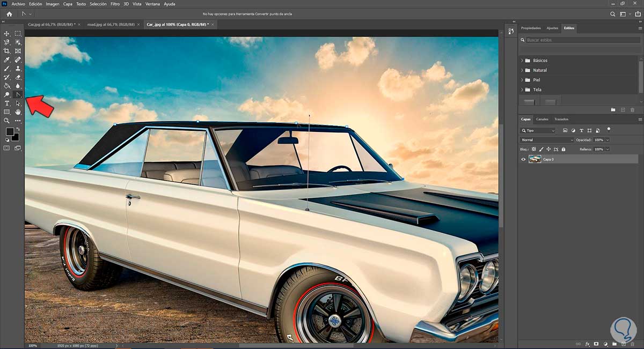
Task: Open the Relleno dropdown arrow
Action: [x=607, y=149]
